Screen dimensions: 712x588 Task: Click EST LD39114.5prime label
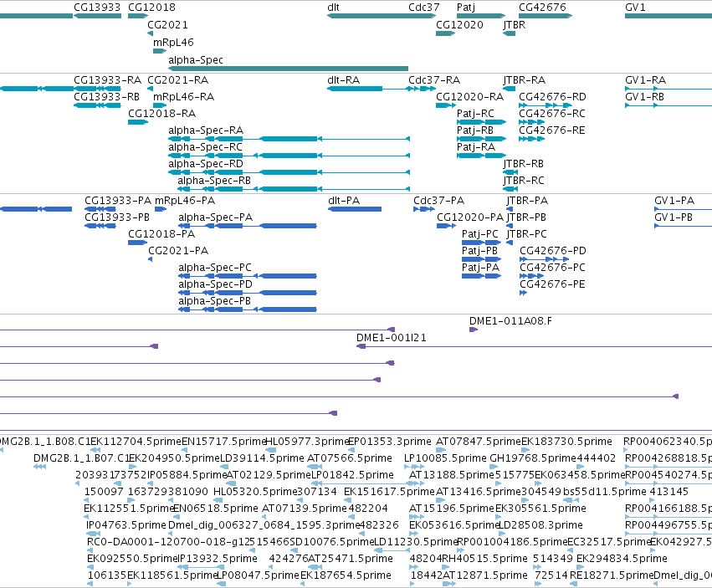pyautogui.click(x=262, y=458)
